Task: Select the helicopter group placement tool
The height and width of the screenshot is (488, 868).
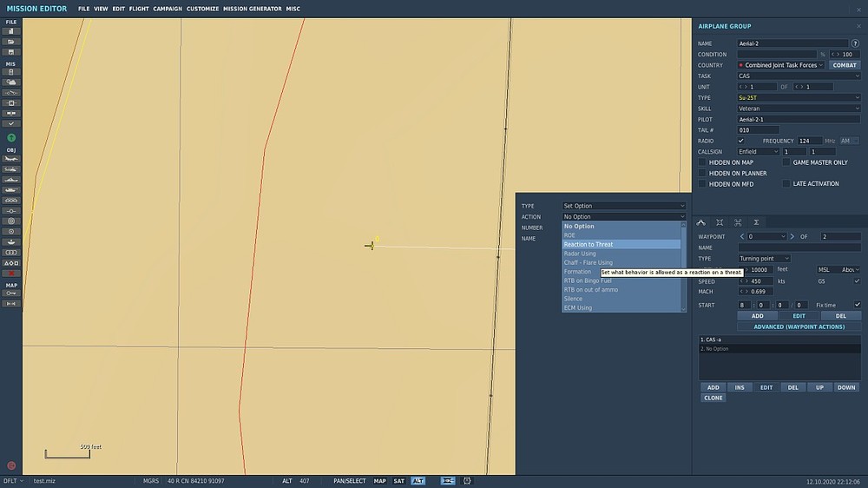Action: (11, 169)
